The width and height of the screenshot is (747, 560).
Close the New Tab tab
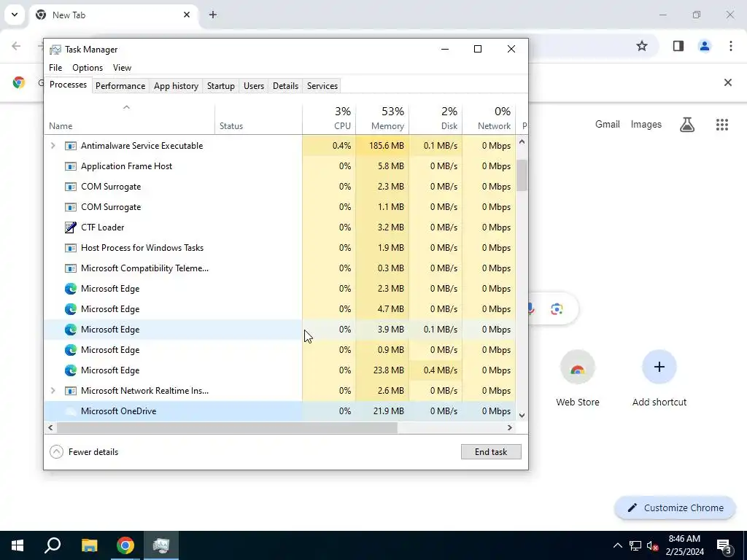187,15
